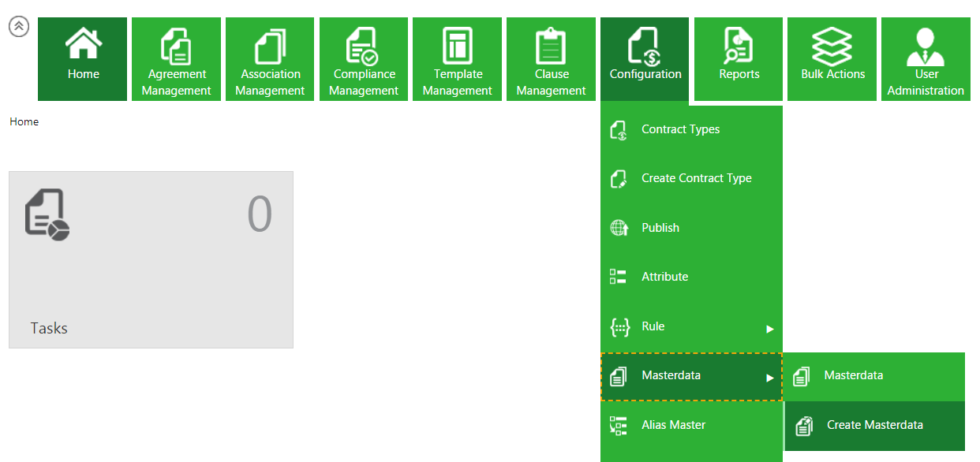Image resolution: width=980 pixels, height=462 pixels.
Task: Expand the Masterdata submenu arrow
Action: 770,378
